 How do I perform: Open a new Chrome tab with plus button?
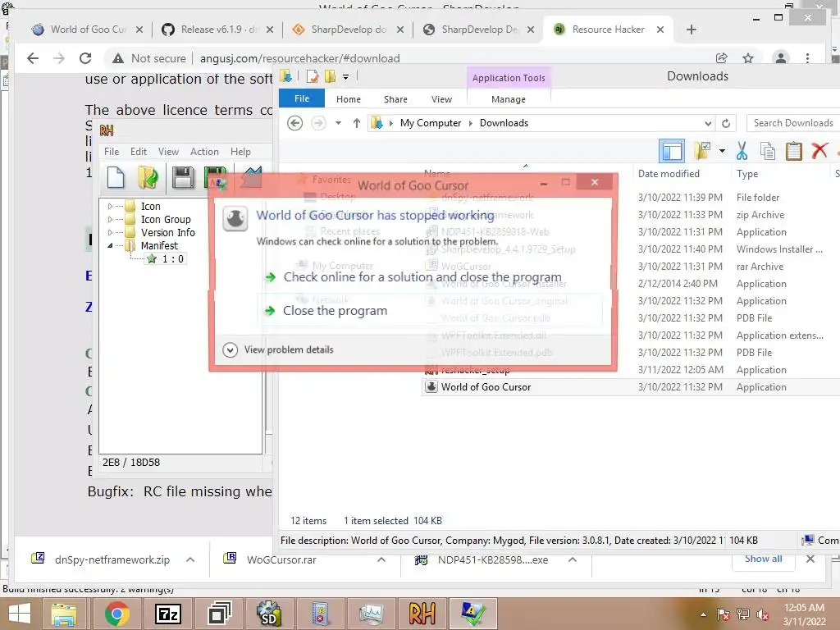pyautogui.click(x=691, y=30)
